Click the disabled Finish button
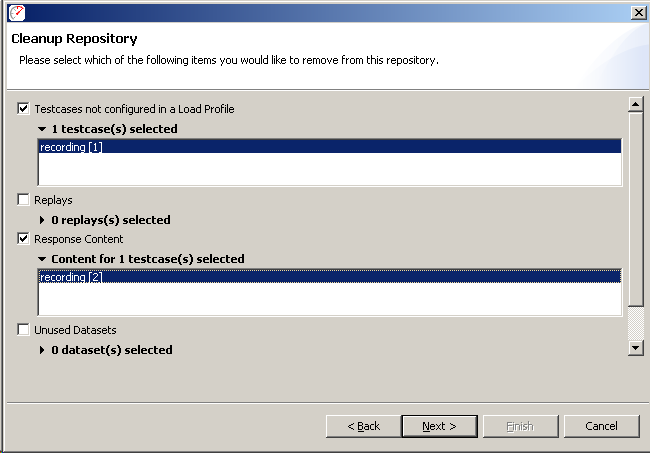Screen dimensions: 650x453 coord(521,426)
